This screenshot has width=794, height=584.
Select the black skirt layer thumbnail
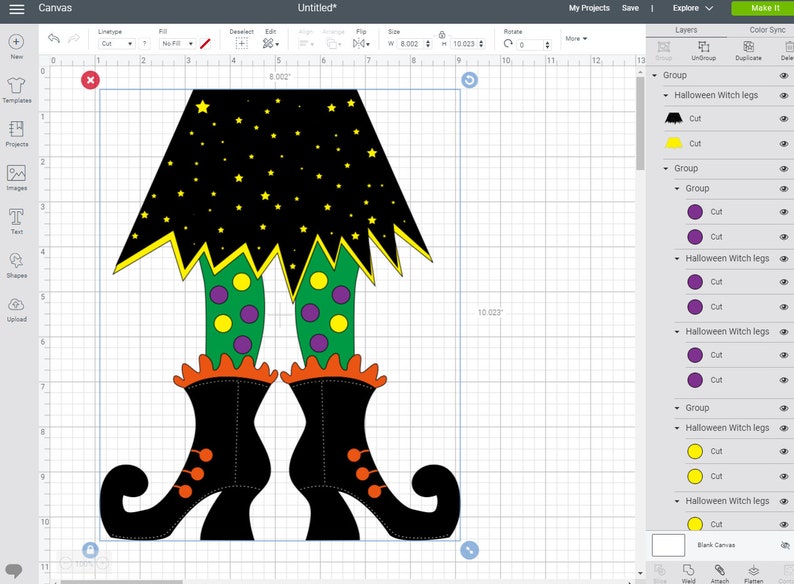(673, 119)
